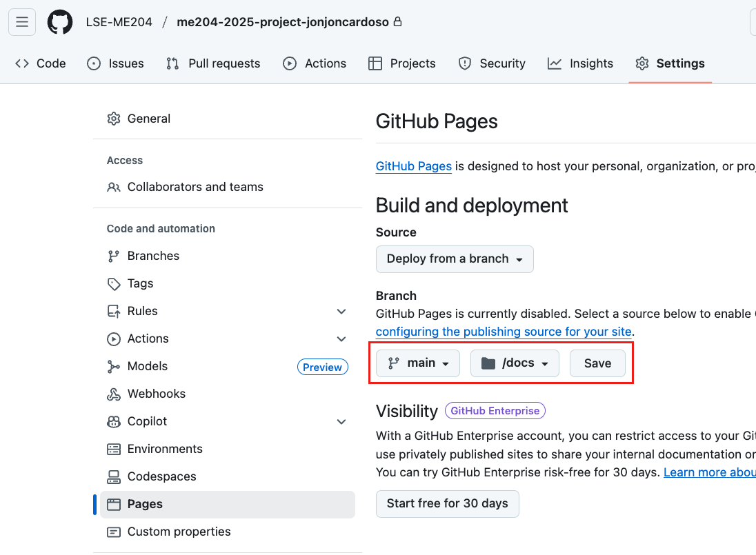The width and height of the screenshot is (756, 555).
Task: Save the Pages branch configuration
Action: (597, 363)
